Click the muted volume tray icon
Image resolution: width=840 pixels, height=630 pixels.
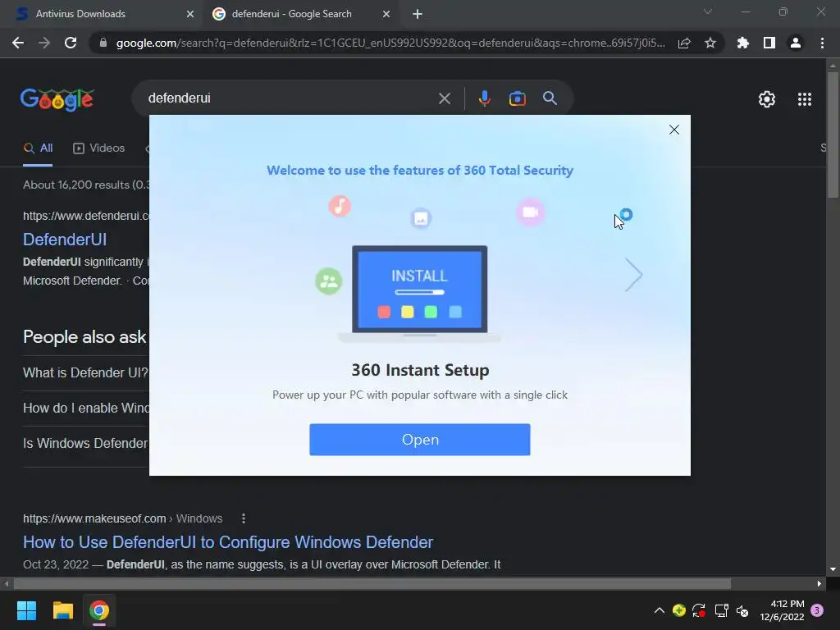click(x=742, y=610)
